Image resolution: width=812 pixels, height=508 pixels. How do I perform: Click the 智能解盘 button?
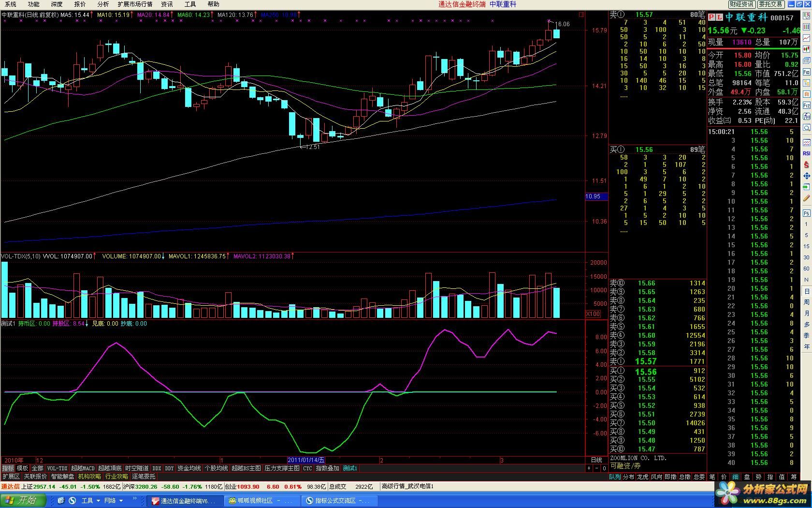coord(63,477)
